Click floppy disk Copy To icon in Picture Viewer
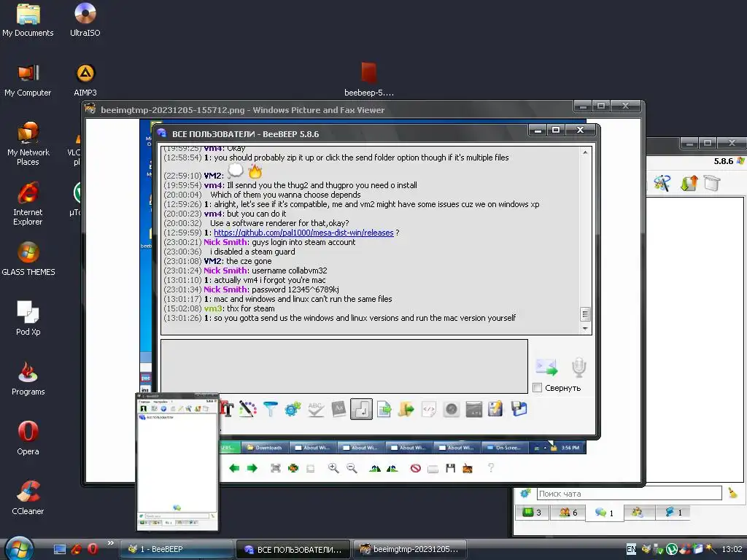 [450, 468]
